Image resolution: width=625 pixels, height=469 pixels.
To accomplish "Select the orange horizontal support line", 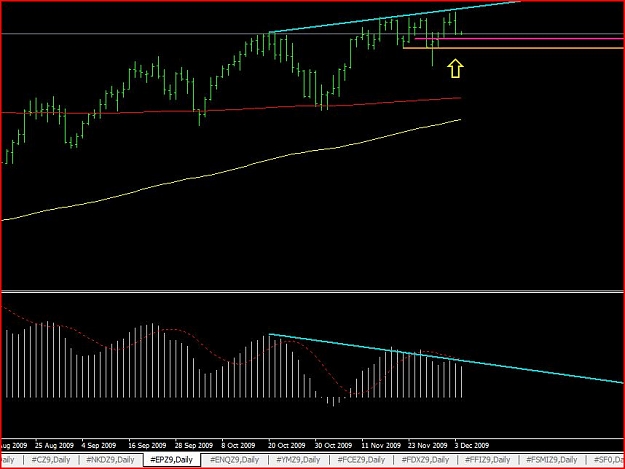I will tap(513, 48).
